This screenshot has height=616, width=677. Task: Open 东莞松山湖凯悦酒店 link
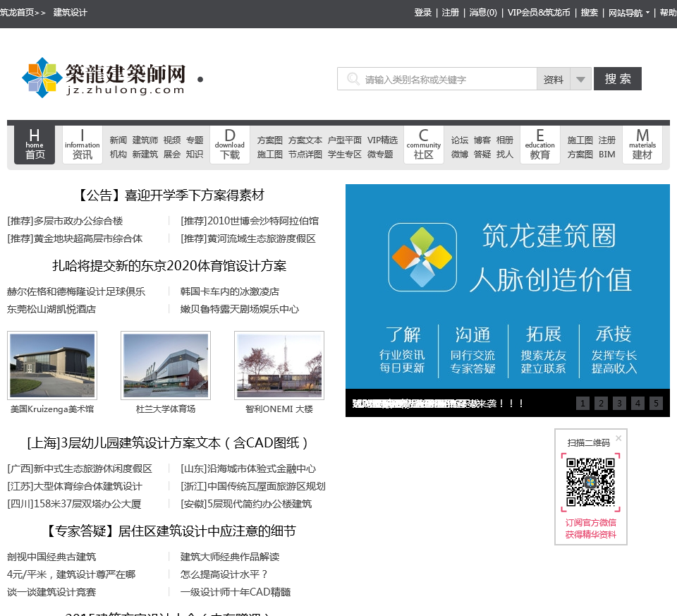pyautogui.click(x=51, y=309)
